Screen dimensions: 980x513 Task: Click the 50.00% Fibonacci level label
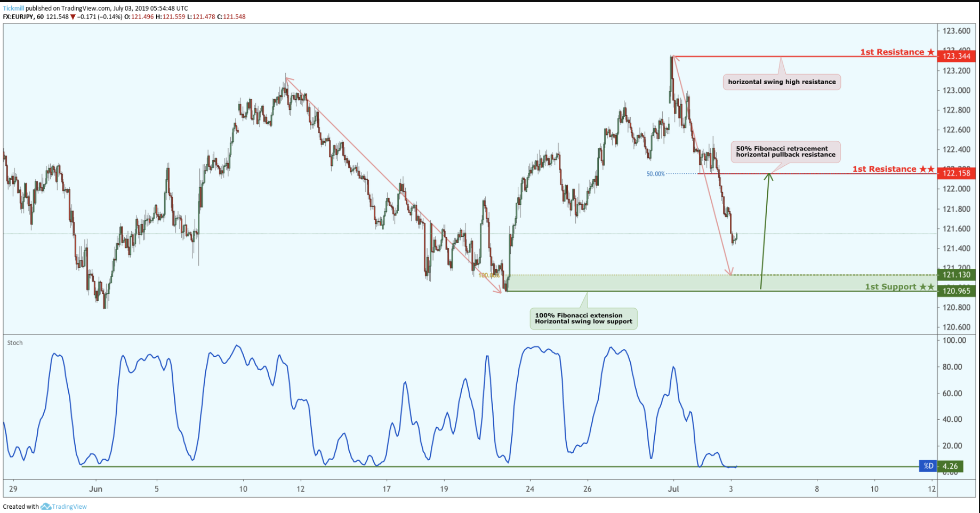(x=655, y=174)
